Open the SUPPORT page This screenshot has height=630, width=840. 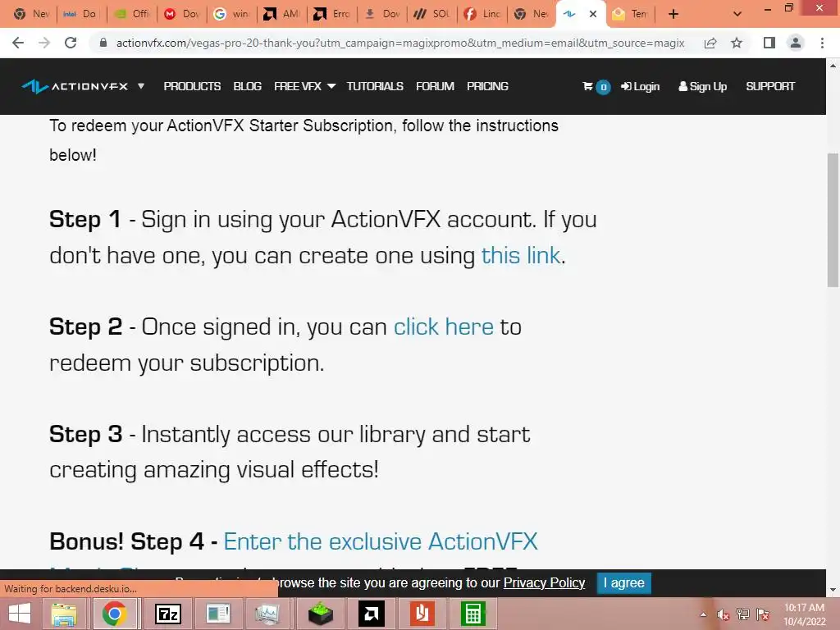click(770, 86)
